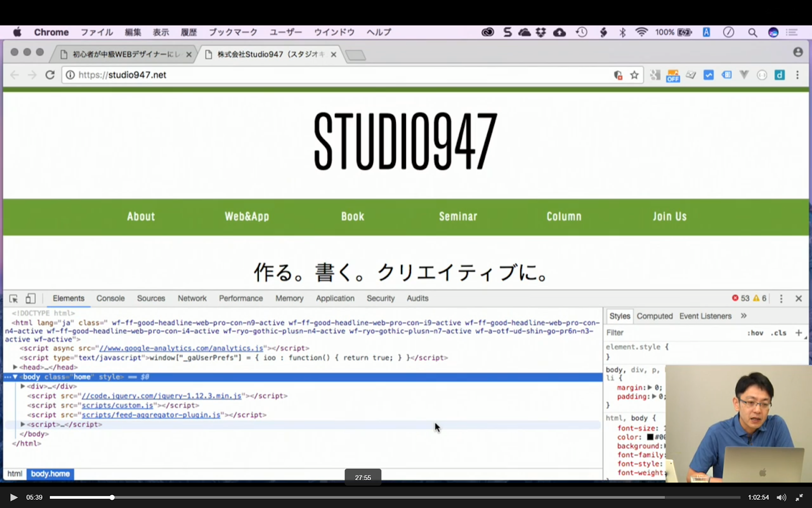Click the V extension icon
This screenshot has height=508, width=812.
744,75
